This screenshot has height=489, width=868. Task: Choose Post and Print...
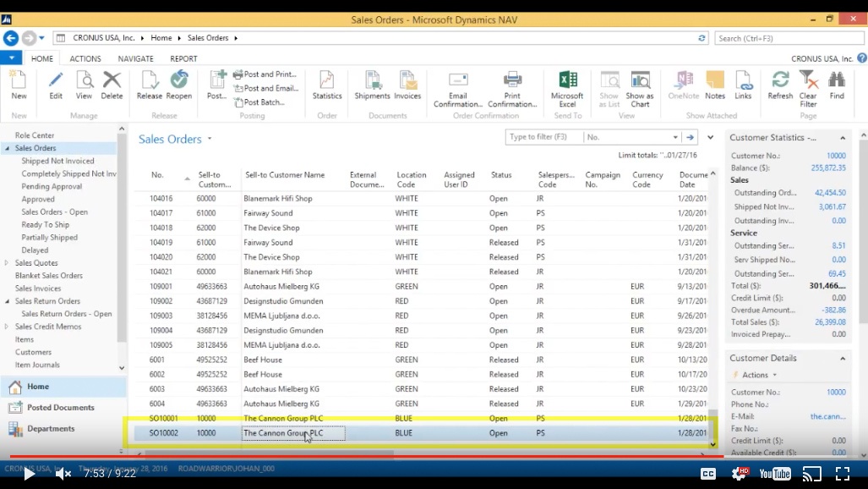265,74
